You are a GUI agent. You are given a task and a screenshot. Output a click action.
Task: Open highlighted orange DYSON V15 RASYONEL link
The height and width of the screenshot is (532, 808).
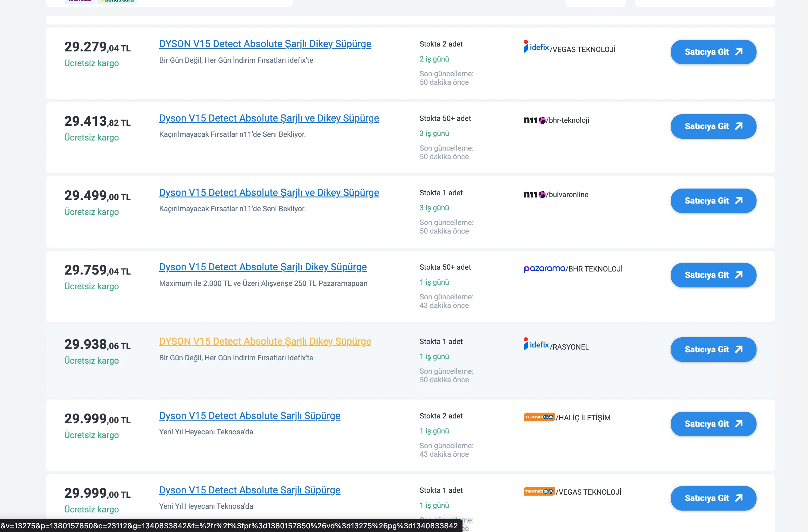(x=265, y=341)
